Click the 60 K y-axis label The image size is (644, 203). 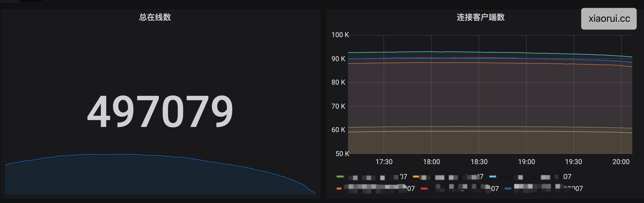point(338,130)
